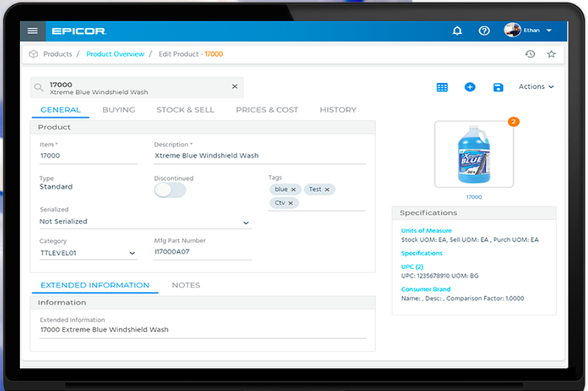Open the Units of Measure link

426,231
